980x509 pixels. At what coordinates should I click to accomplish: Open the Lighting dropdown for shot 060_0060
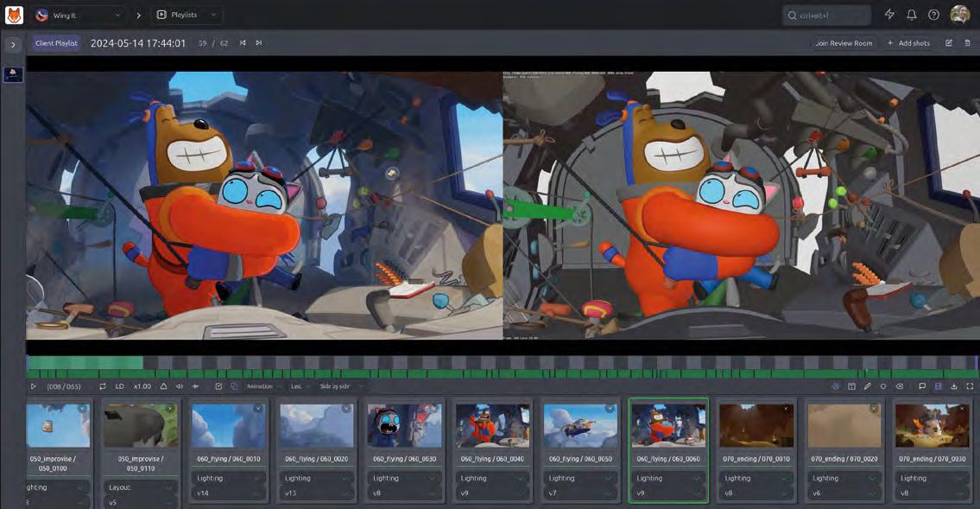[668, 479]
